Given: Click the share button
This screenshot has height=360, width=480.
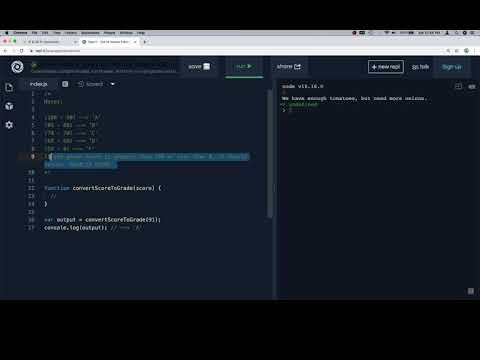Looking at the screenshot, I should click(289, 67).
